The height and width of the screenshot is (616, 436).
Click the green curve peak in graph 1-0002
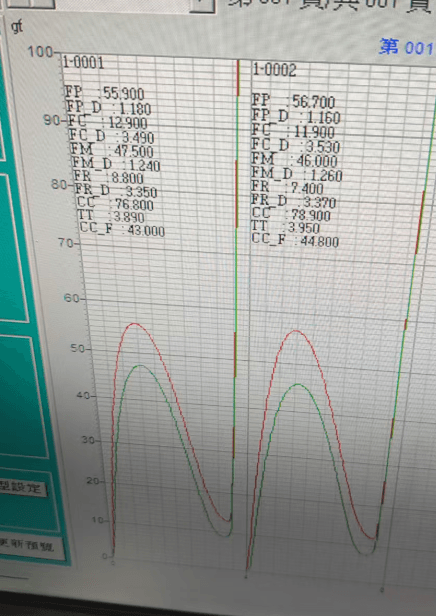coord(299,384)
